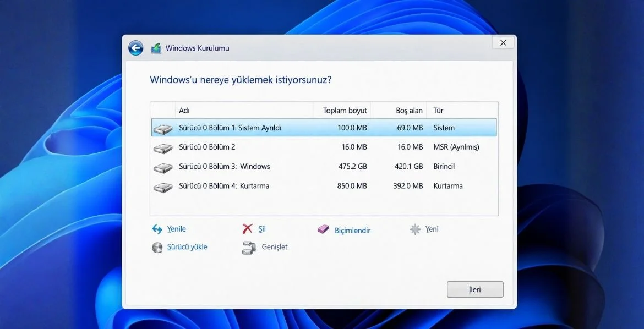Image resolution: width=644 pixels, height=329 pixels.
Task: Delete the partition with Şil link
Action: tap(261, 229)
